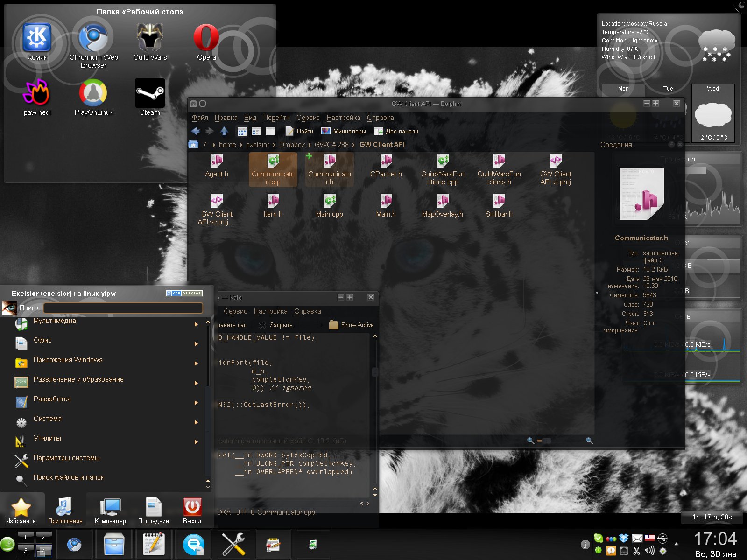Open Steam from desktop folder widget
747x560 pixels.
click(x=150, y=97)
